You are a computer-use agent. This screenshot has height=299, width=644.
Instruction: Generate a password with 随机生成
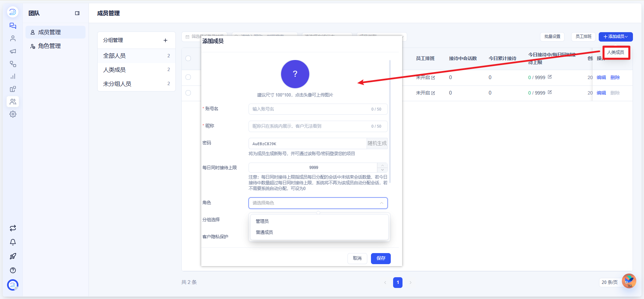tap(377, 143)
